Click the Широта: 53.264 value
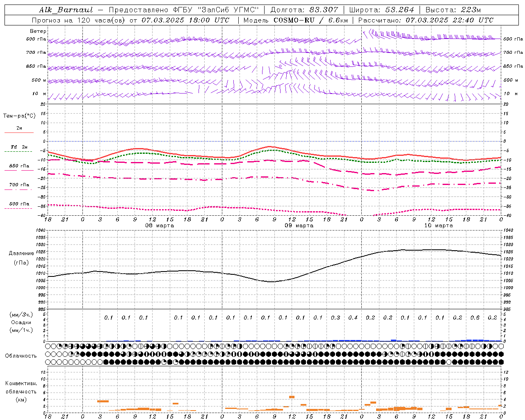 click(x=382, y=10)
